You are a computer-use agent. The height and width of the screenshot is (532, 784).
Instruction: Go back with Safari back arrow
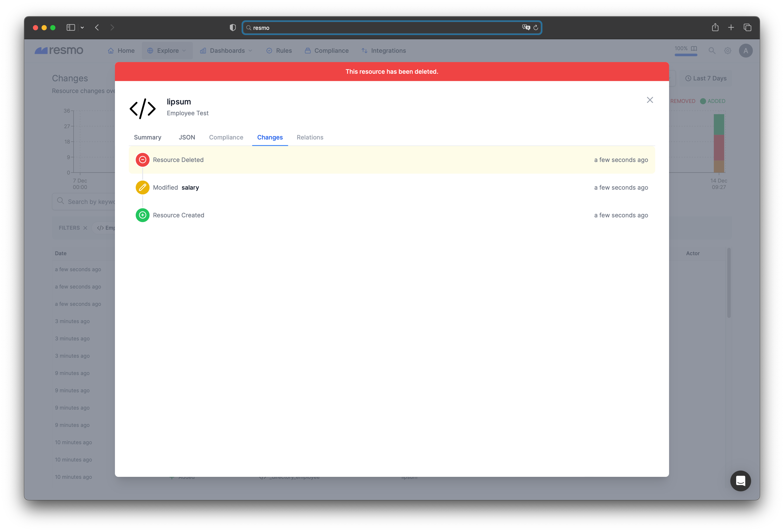[x=97, y=28]
